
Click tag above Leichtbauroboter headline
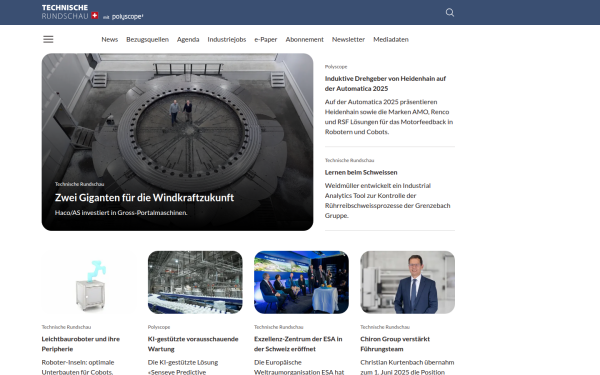pyautogui.click(x=66, y=327)
